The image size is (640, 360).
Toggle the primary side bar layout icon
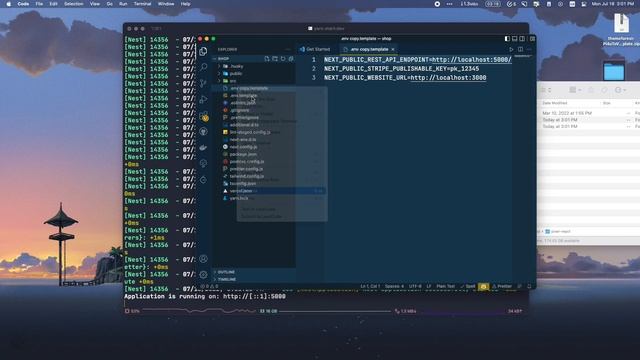tap(507, 39)
